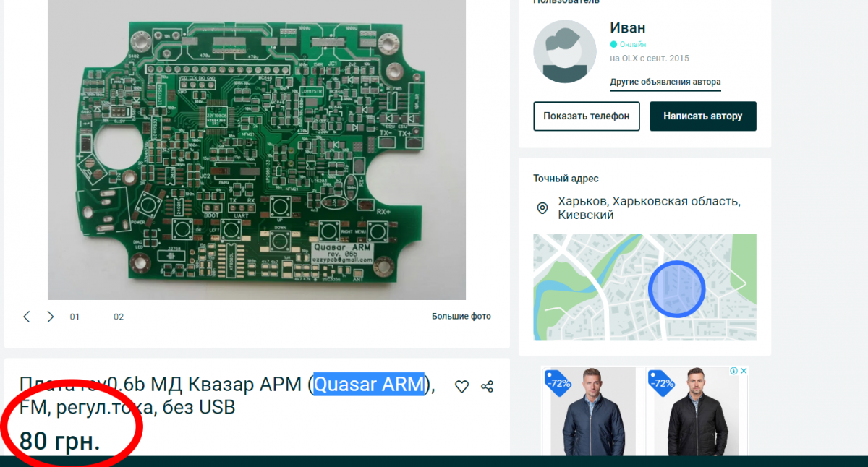Go to the previous photo arrow
Viewport: 868px width, 467px height.
(x=27, y=317)
